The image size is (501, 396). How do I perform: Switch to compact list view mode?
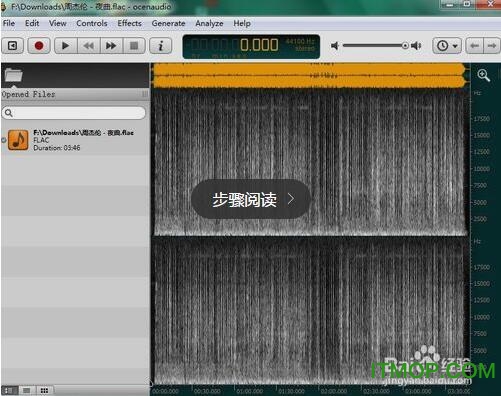(27, 390)
